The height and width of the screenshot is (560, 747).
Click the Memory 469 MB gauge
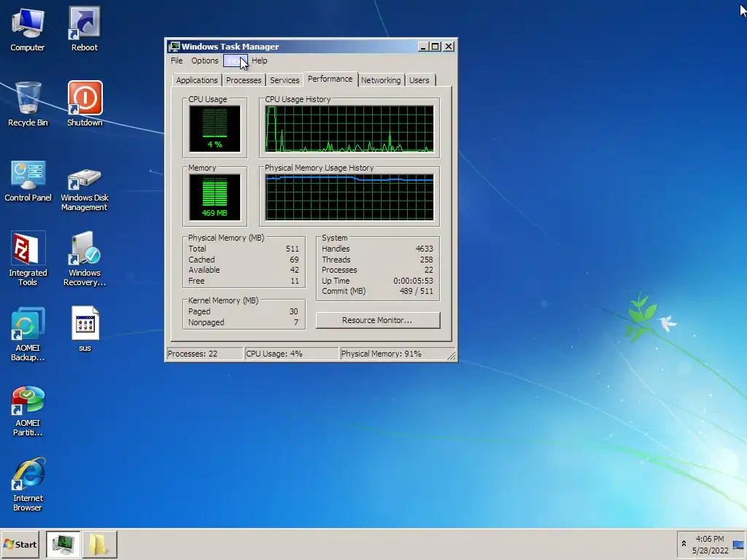[x=215, y=197]
